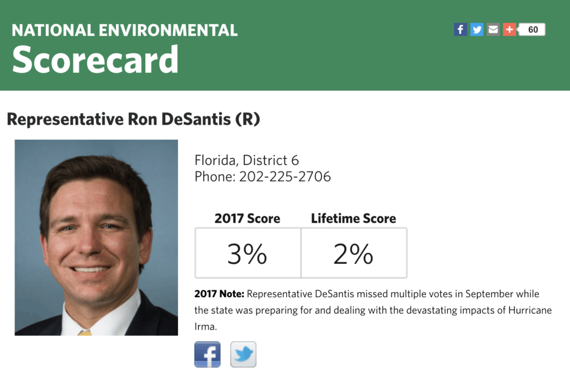Click the Lifetime Score column label

tap(353, 218)
